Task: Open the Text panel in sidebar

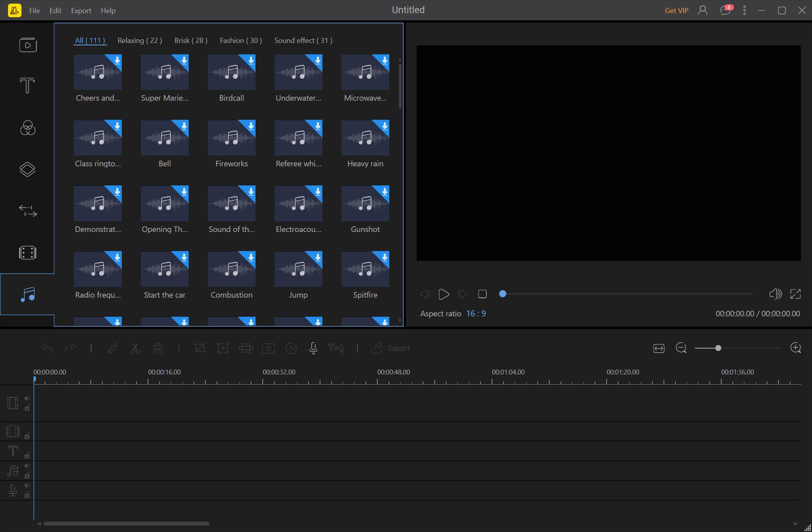Action: click(x=27, y=86)
